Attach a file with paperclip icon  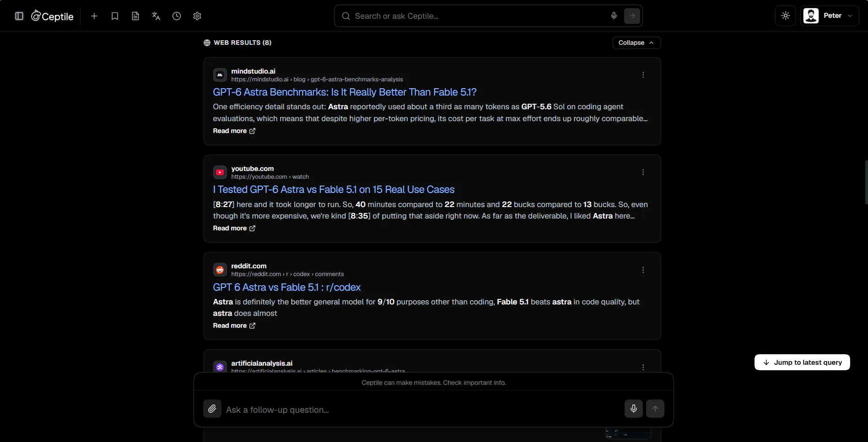click(212, 409)
